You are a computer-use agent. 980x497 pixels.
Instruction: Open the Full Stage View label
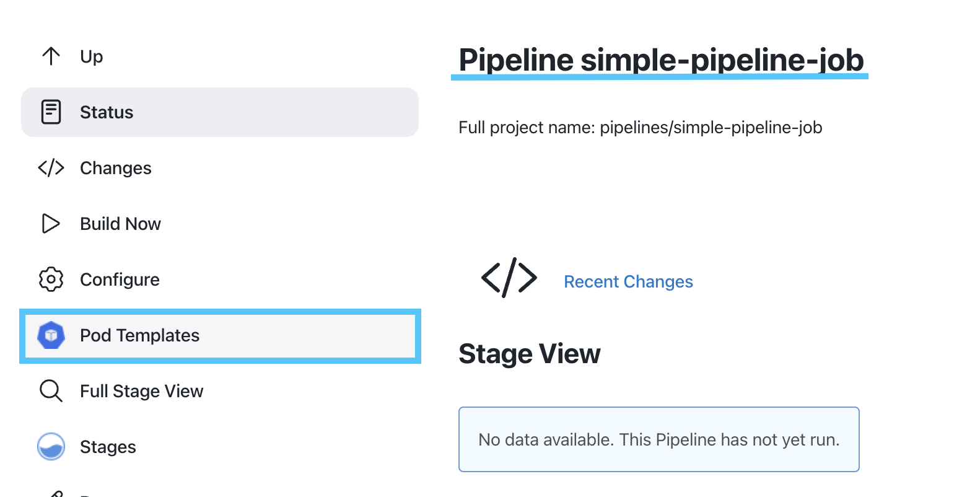[142, 391]
